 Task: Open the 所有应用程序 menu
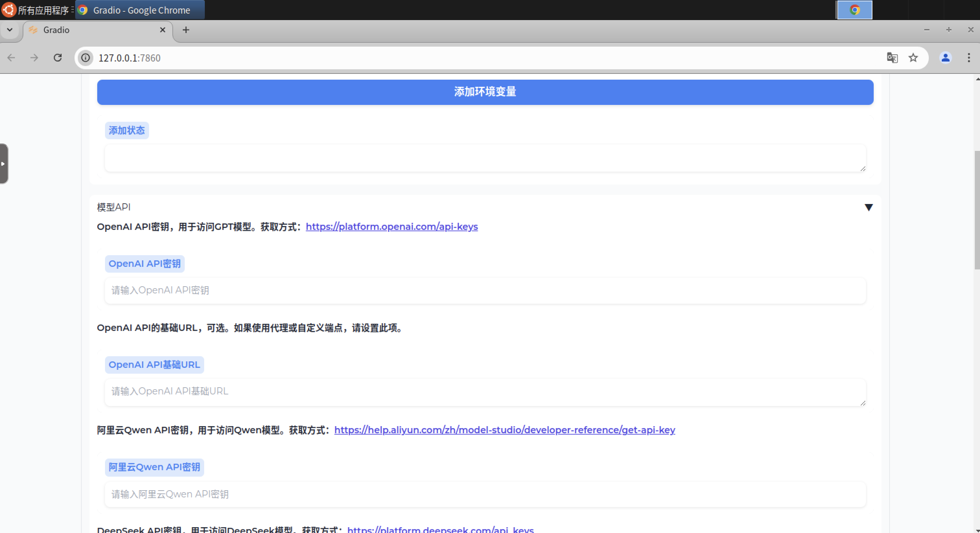click(x=43, y=10)
